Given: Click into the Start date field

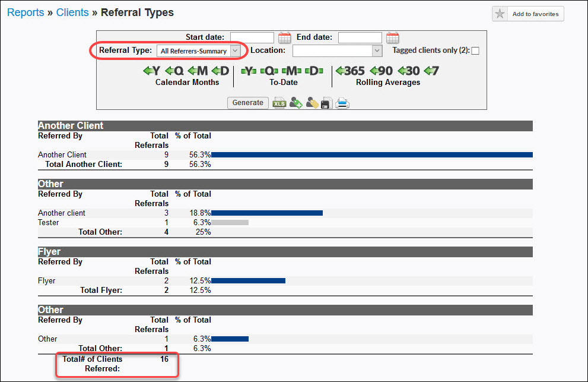Looking at the screenshot, I should pos(252,37).
